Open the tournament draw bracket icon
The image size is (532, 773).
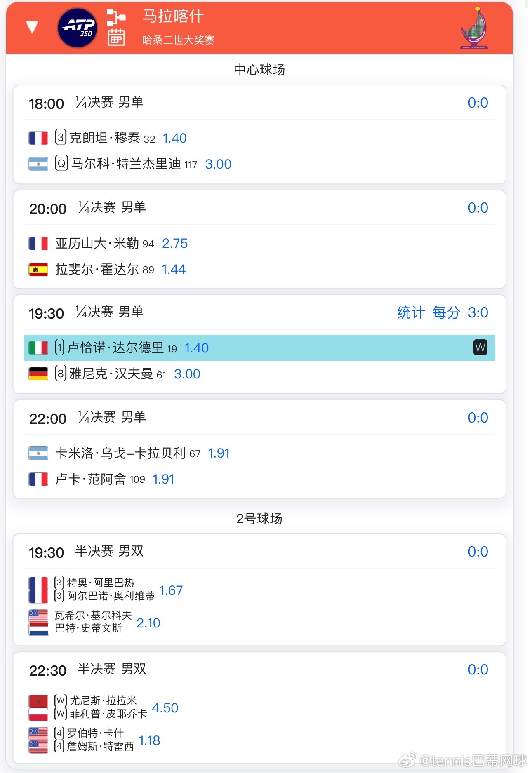click(x=116, y=17)
